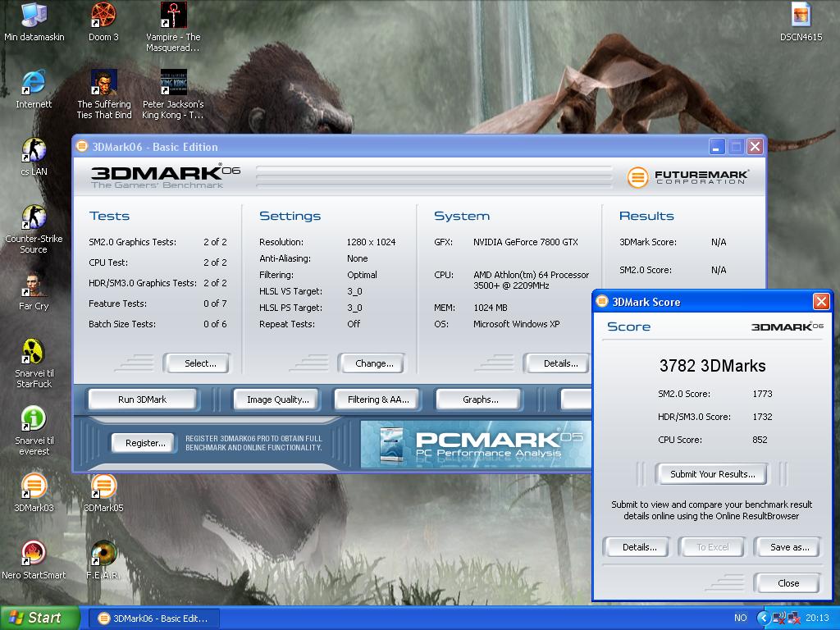
Task: Launch Counter-Strike Source shortcut
Action: [x=34, y=229]
